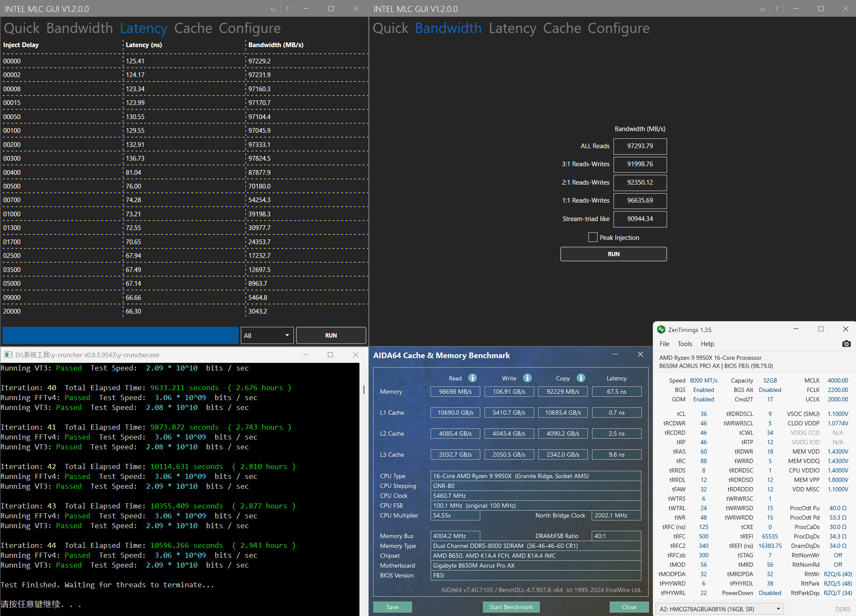Click the ZenTimings MEM VDD value 1.4300V

tap(838, 452)
